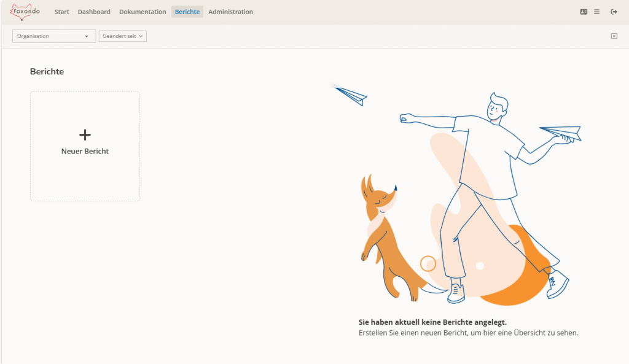
Task: Open the Organisation filter dropdown
Action: click(x=53, y=36)
